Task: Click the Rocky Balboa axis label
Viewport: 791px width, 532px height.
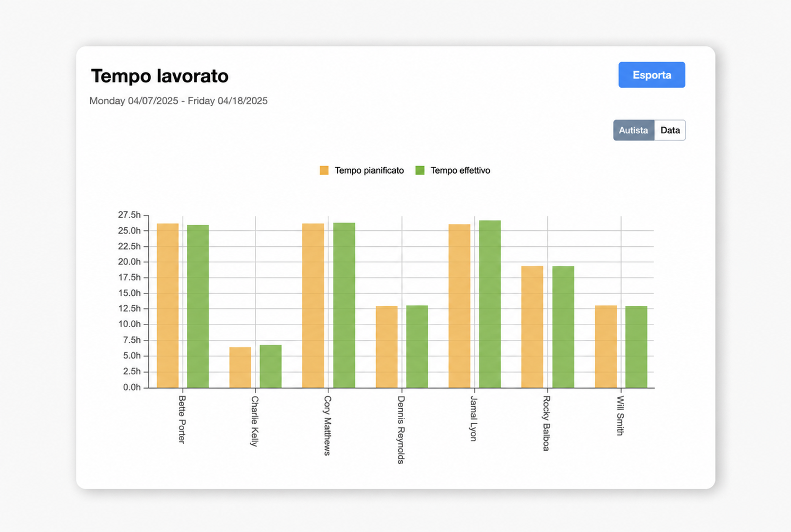Action: point(547,423)
